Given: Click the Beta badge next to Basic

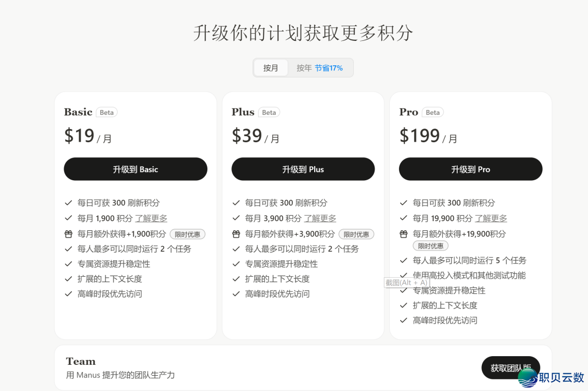Looking at the screenshot, I should pyautogui.click(x=107, y=113).
